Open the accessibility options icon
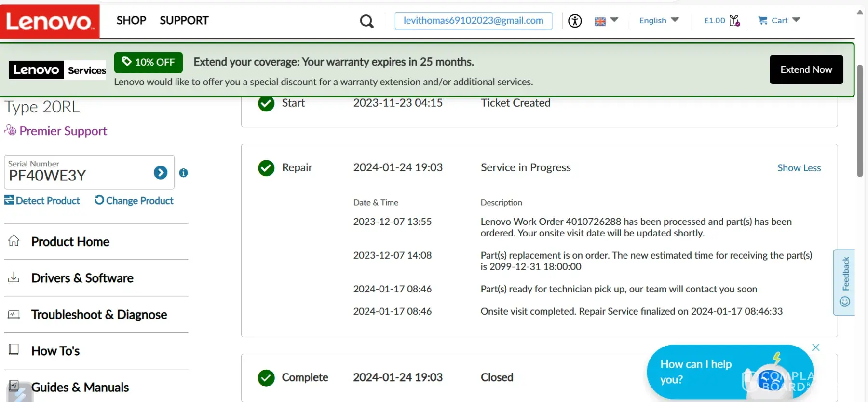 (x=575, y=21)
